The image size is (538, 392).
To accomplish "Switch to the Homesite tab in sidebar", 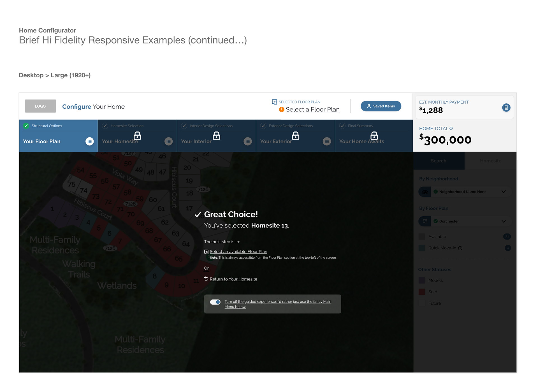I will point(491,161).
